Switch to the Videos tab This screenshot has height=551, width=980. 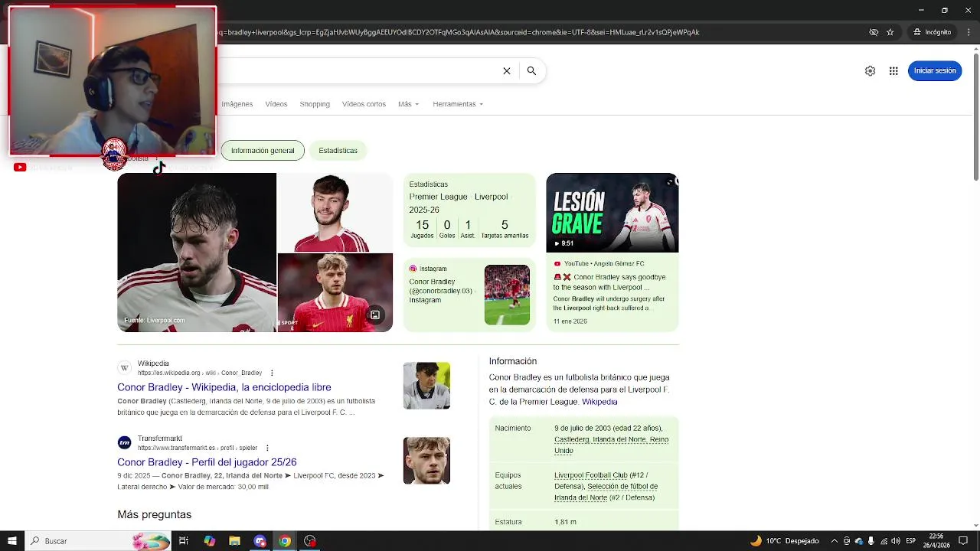[x=276, y=104]
